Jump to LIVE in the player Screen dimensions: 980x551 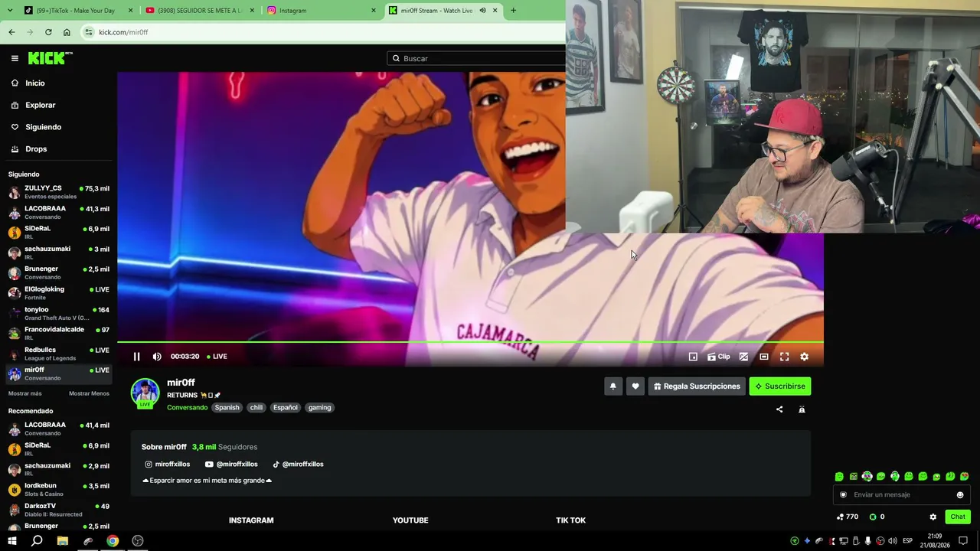217,357
